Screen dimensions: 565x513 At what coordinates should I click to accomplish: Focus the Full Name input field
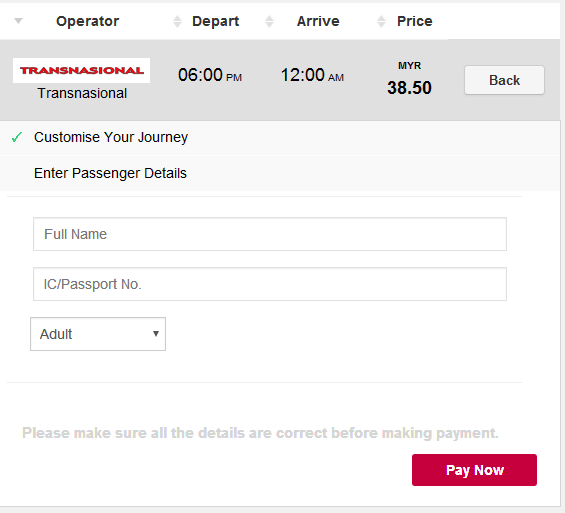coord(270,234)
